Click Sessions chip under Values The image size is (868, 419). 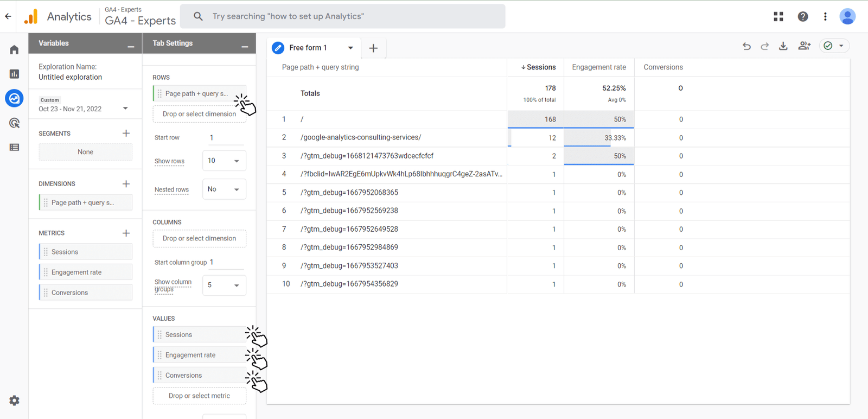[199, 334]
